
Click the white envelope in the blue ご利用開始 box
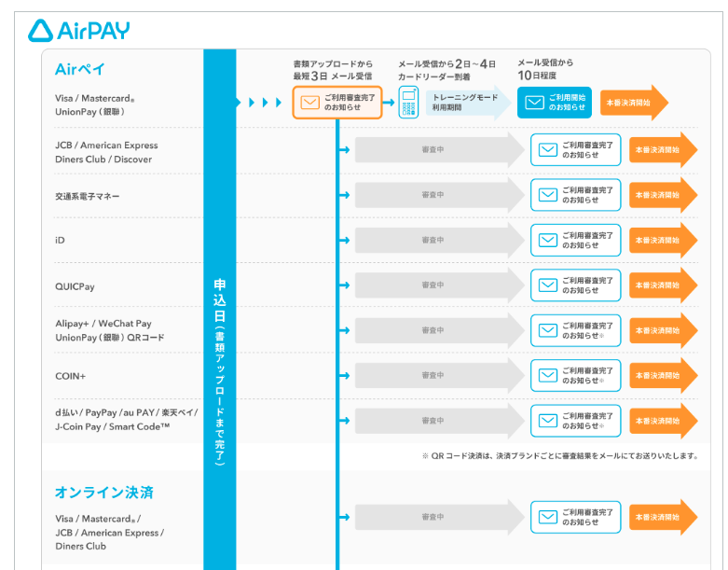(x=533, y=103)
